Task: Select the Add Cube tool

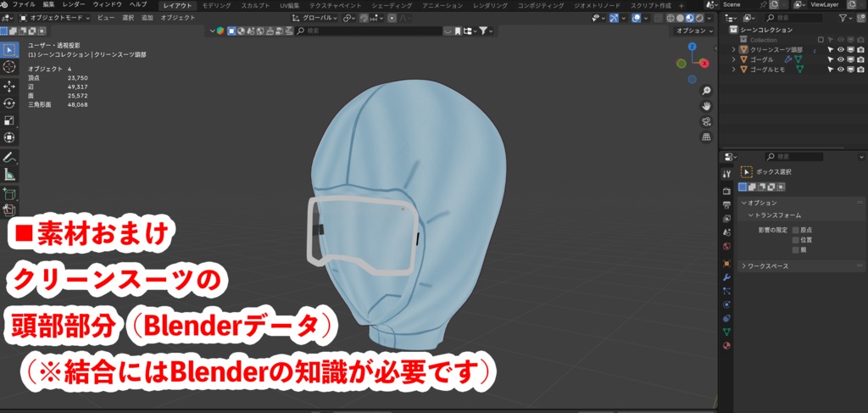Action: point(9,193)
